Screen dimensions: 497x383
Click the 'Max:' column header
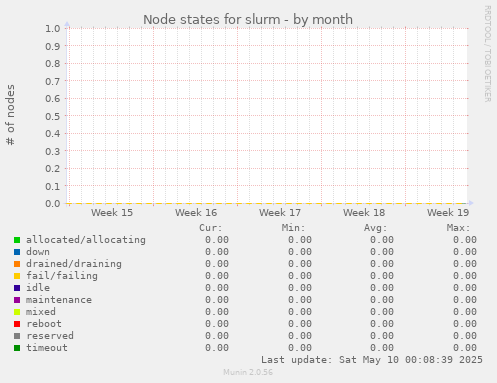coord(458,228)
